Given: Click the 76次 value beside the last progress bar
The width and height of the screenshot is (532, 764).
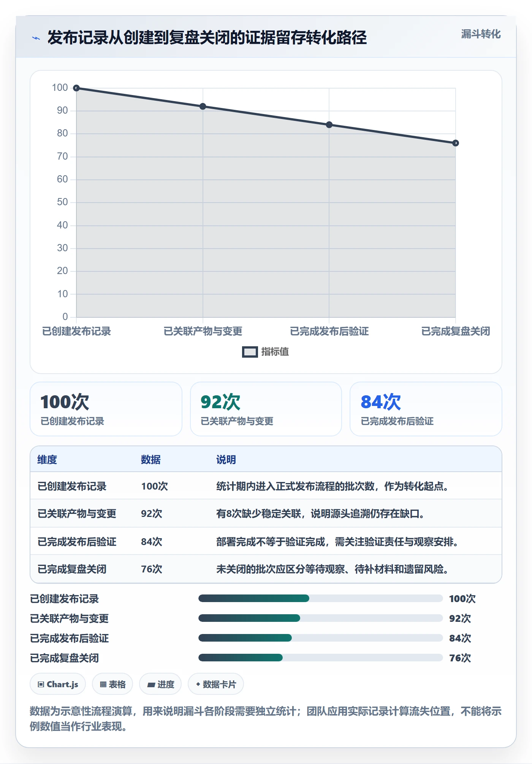Looking at the screenshot, I should pos(460,658).
